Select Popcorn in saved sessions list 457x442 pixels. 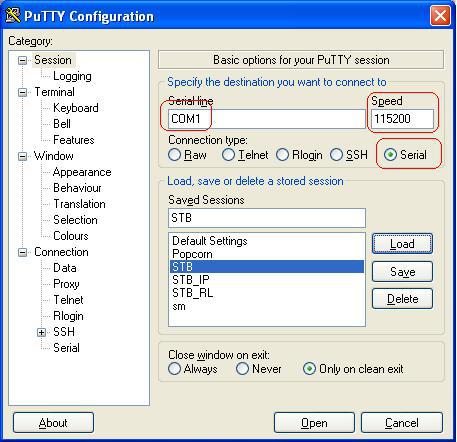pyautogui.click(x=267, y=254)
